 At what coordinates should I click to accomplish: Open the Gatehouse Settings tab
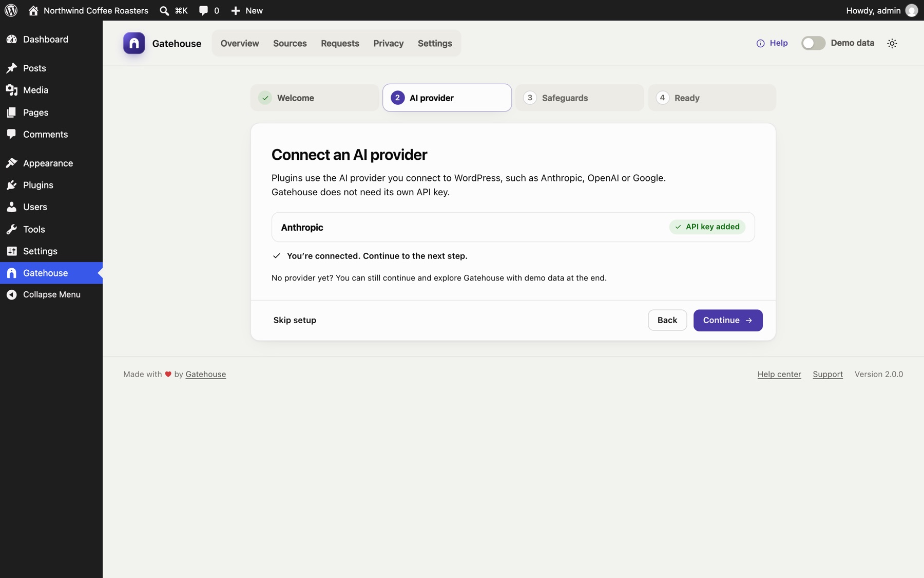435,43
